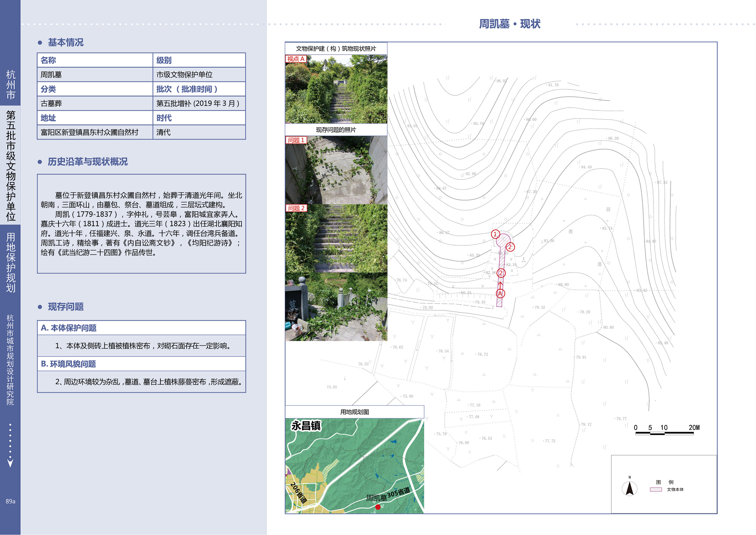Click the B. 环境风貌问题 section header
Screen dimensions: 756x535
coord(69,364)
